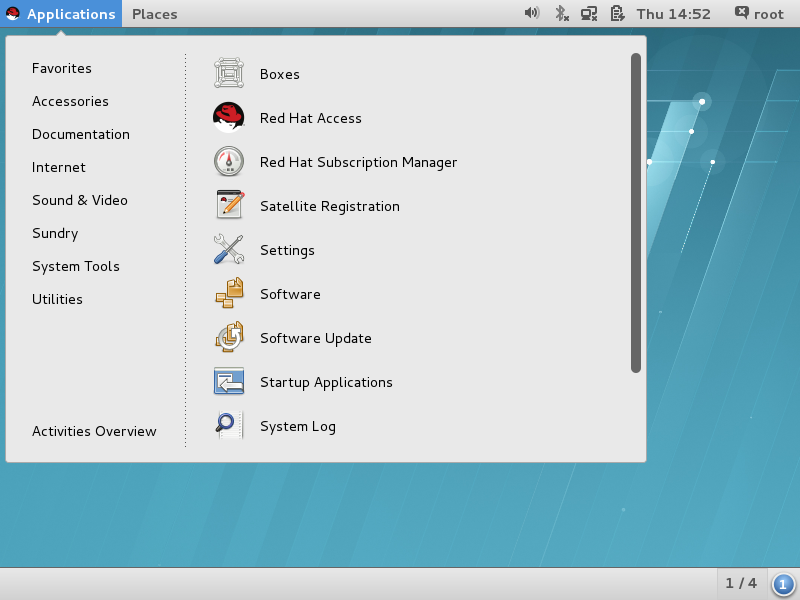
Task: Click the Bluetooth status icon
Action: pos(562,13)
